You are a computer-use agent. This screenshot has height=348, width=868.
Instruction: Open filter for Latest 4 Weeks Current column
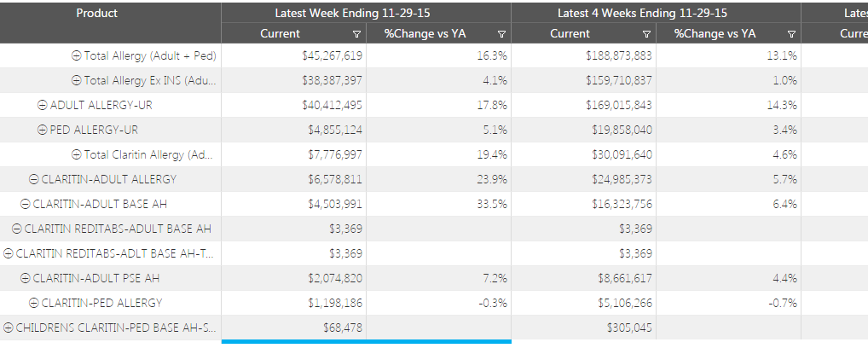click(x=646, y=34)
